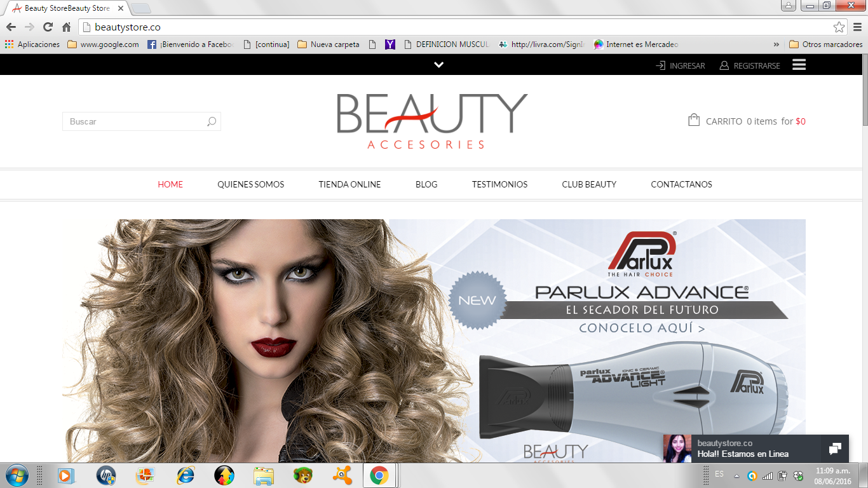Click the search magnifier icon on the site
This screenshot has height=488, width=868.
[212, 121]
